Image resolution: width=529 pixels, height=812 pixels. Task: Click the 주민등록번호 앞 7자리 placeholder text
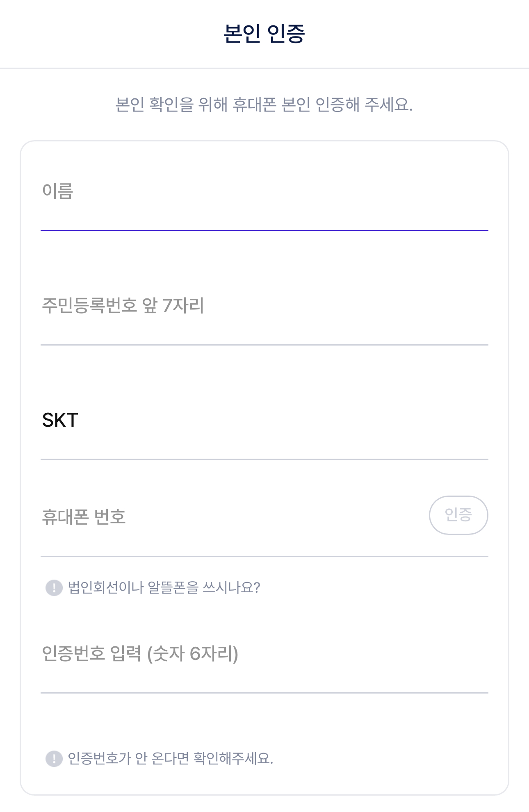coord(123,306)
